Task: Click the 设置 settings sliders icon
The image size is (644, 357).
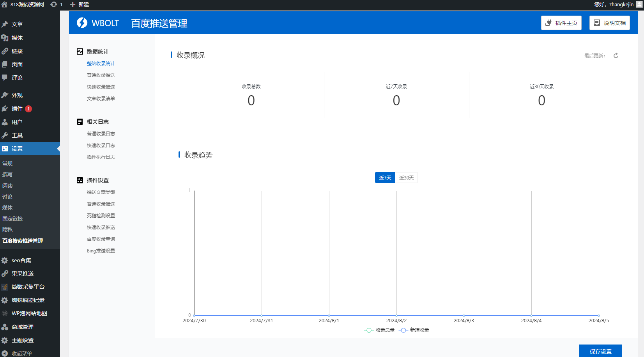Action: coord(5,149)
